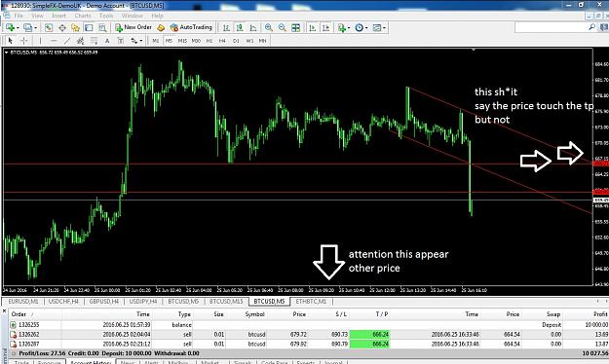
Task: Switch to H4 timeframe
Action: point(222,40)
